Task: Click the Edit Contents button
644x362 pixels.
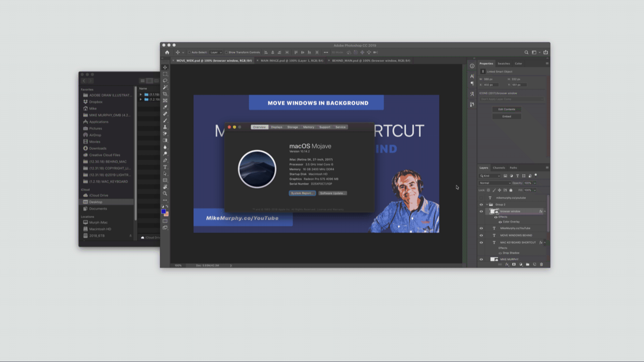Action: pos(507,109)
